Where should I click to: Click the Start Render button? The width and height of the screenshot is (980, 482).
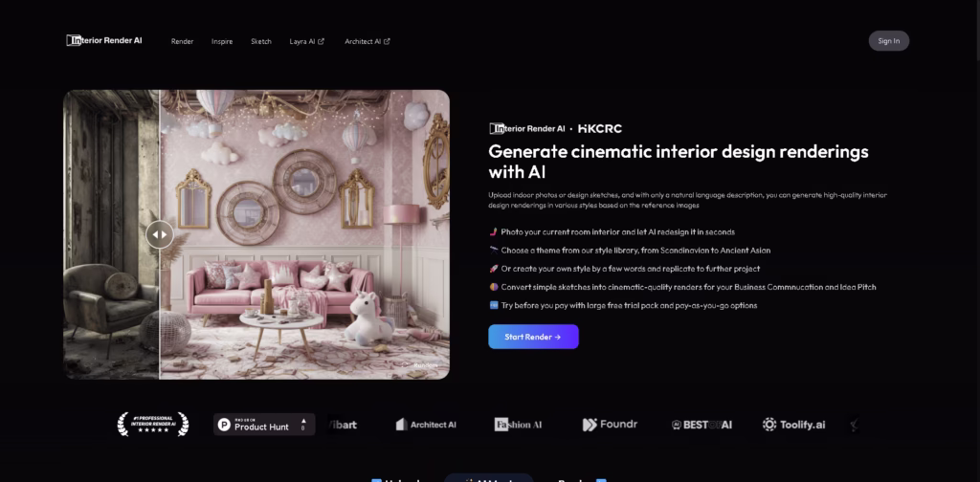click(533, 337)
